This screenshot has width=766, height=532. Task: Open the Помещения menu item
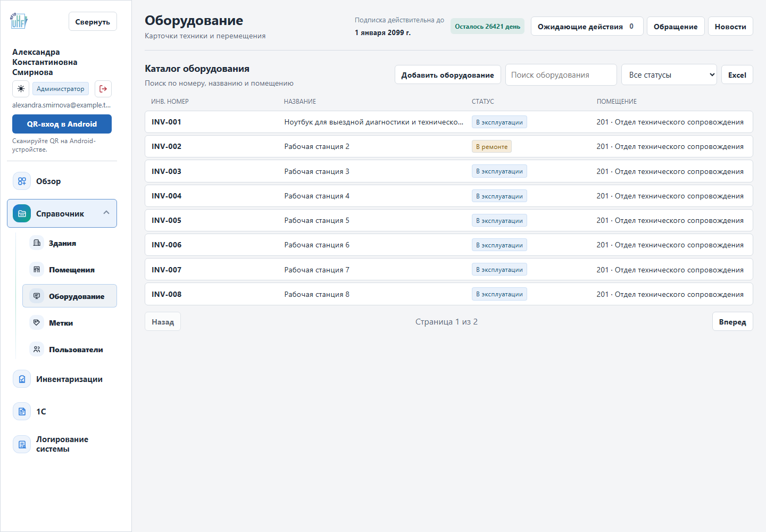point(70,270)
